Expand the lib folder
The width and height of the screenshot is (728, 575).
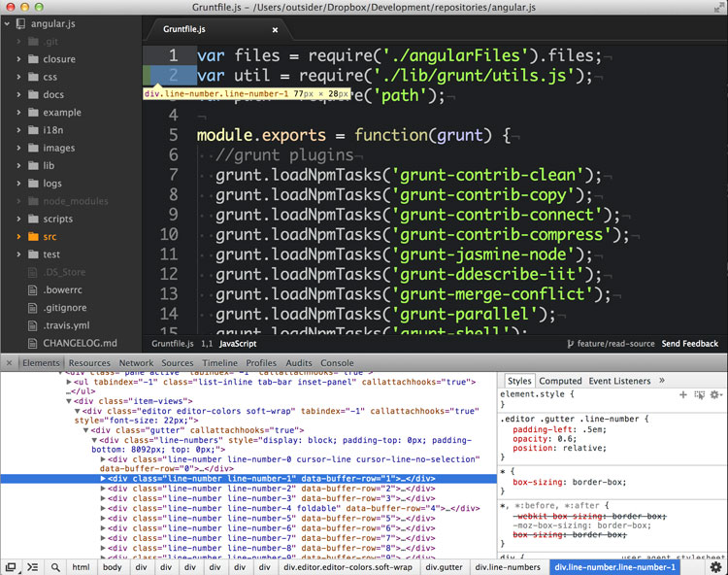click(x=18, y=165)
